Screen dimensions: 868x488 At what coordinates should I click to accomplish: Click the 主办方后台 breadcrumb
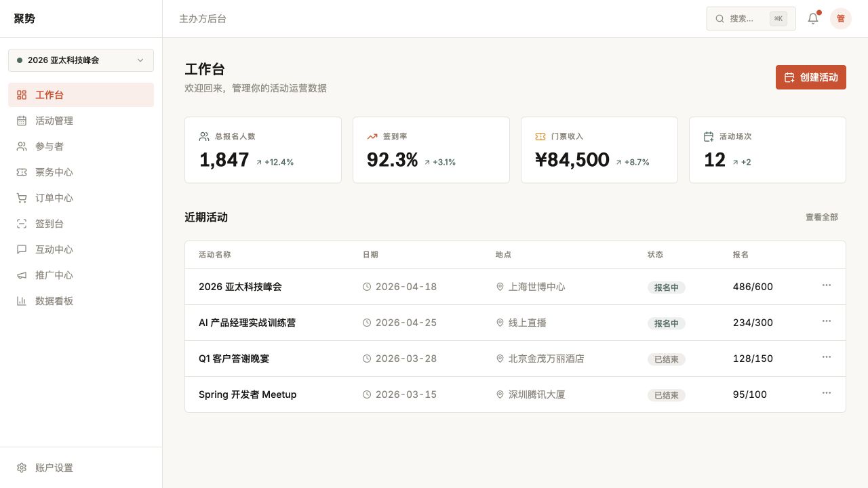click(x=203, y=19)
